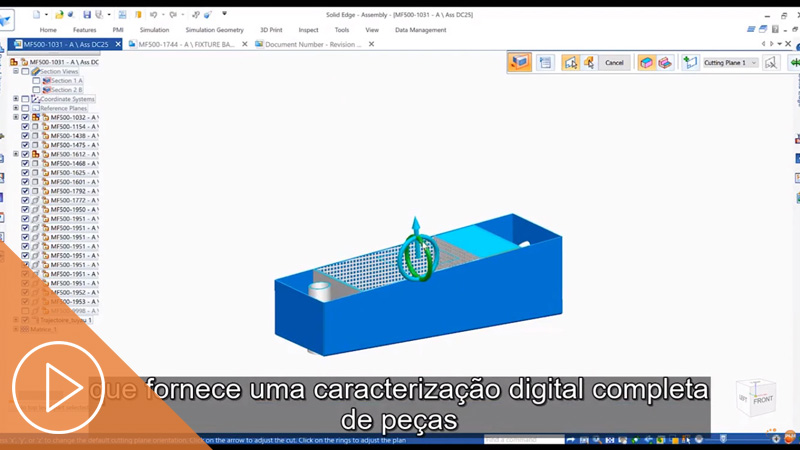Viewport: 800px width, 450px height.
Task: Collapse the Section Views tree node
Action: [16, 72]
